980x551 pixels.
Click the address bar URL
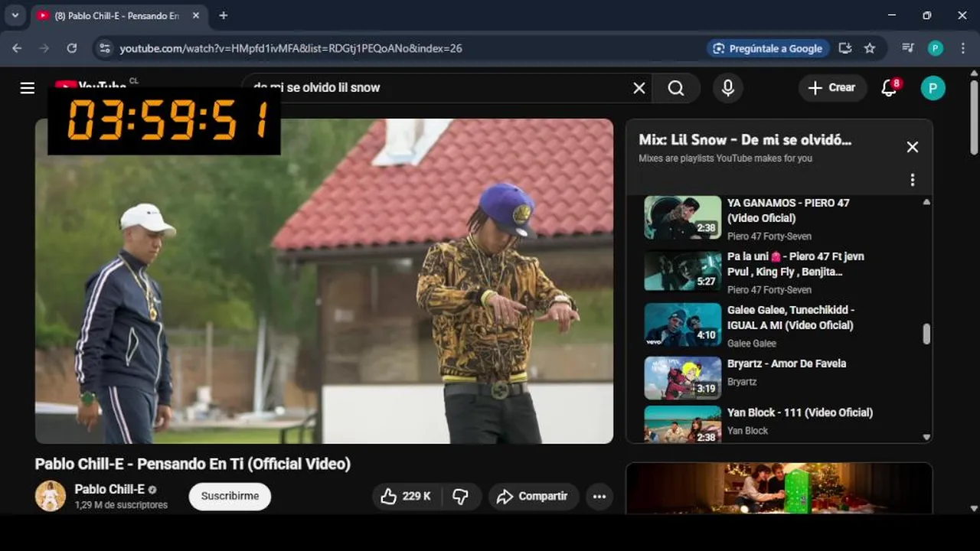click(x=291, y=48)
